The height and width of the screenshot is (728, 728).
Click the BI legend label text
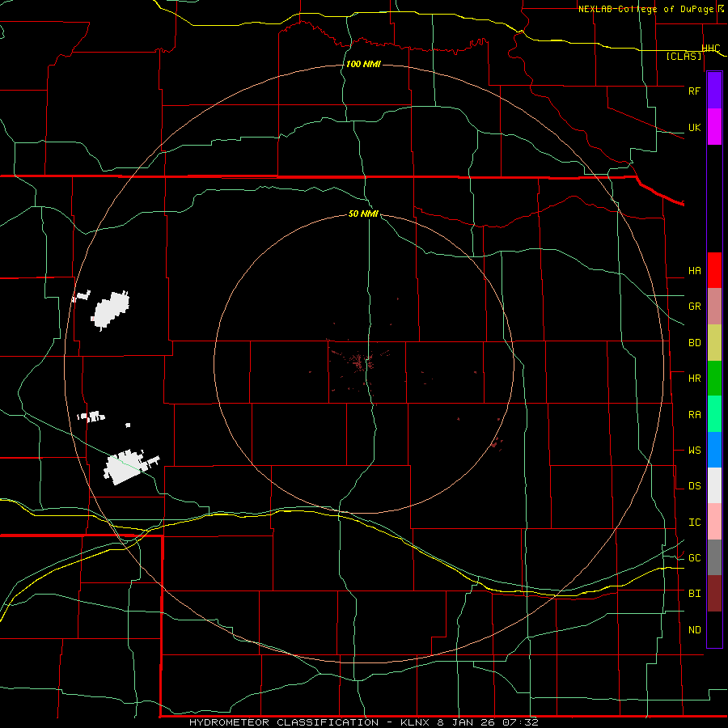click(x=694, y=594)
